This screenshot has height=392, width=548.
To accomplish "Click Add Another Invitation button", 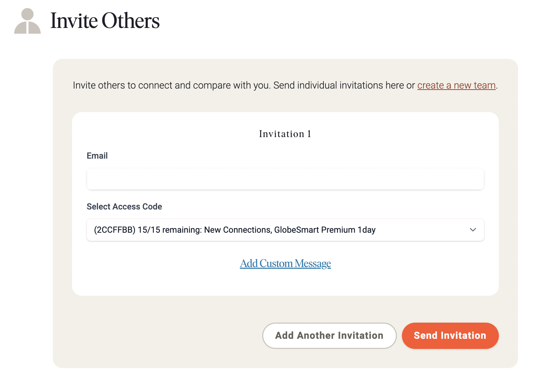I will (329, 336).
